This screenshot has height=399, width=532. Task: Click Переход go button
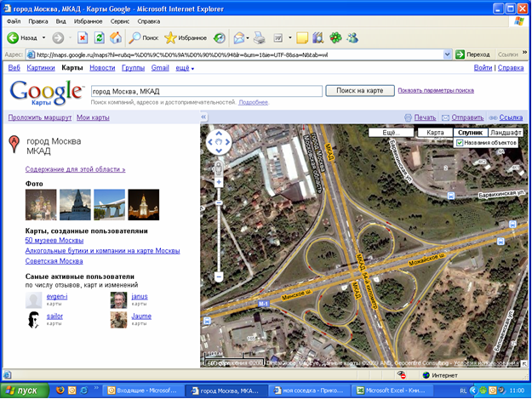(473, 54)
